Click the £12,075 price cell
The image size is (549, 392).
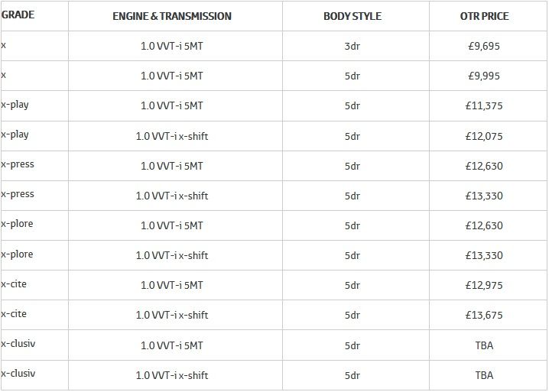483,136
